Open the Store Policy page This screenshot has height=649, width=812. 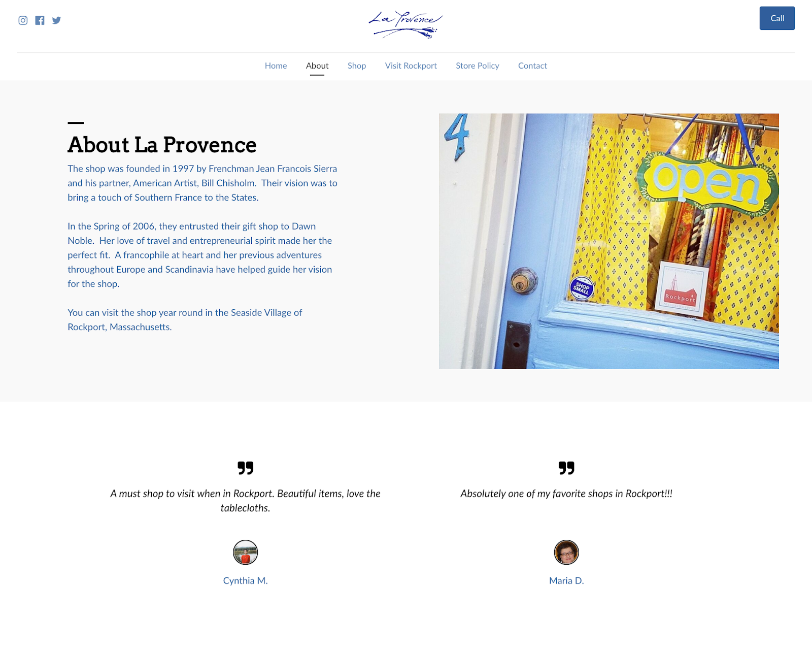tap(478, 66)
